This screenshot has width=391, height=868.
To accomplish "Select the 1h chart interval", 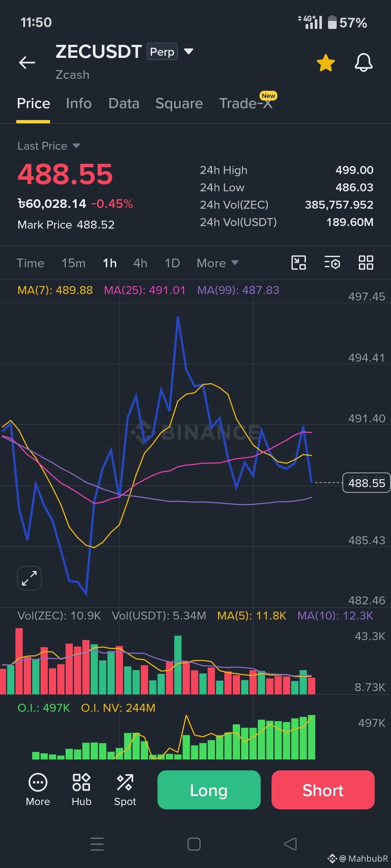I will 110,263.
